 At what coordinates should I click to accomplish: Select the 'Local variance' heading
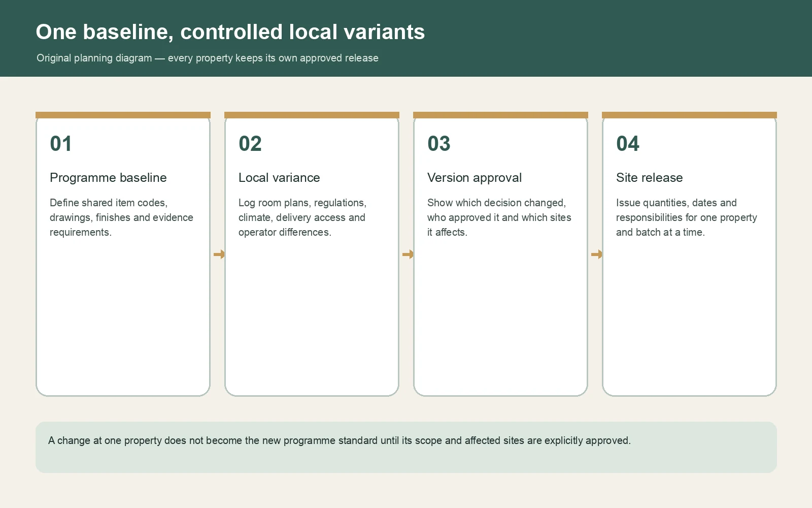coord(279,178)
